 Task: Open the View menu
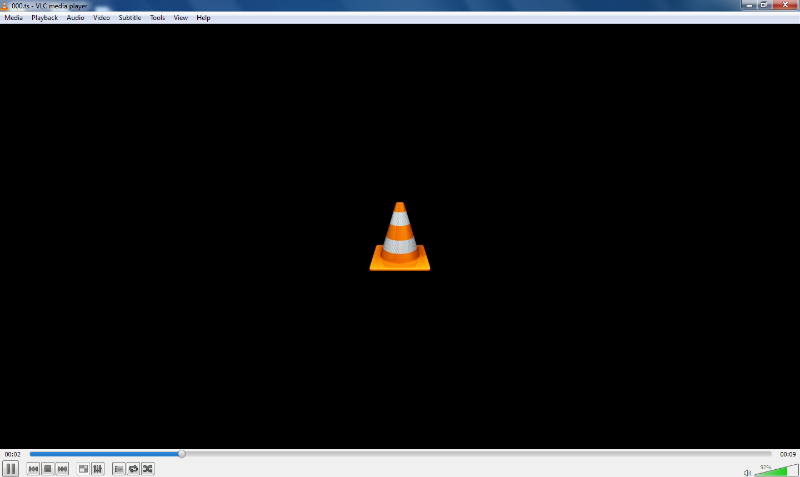181,17
